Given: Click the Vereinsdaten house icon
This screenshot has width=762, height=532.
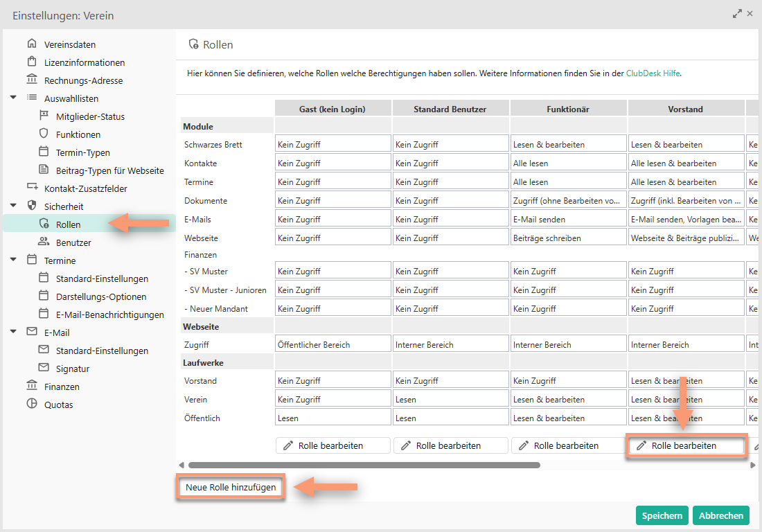Looking at the screenshot, I should (x=32, y=44).
